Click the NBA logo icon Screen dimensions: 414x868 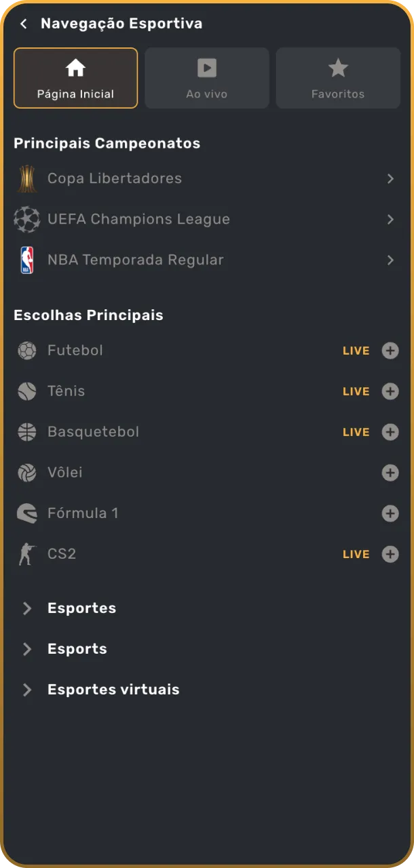[x=27, y=260]
